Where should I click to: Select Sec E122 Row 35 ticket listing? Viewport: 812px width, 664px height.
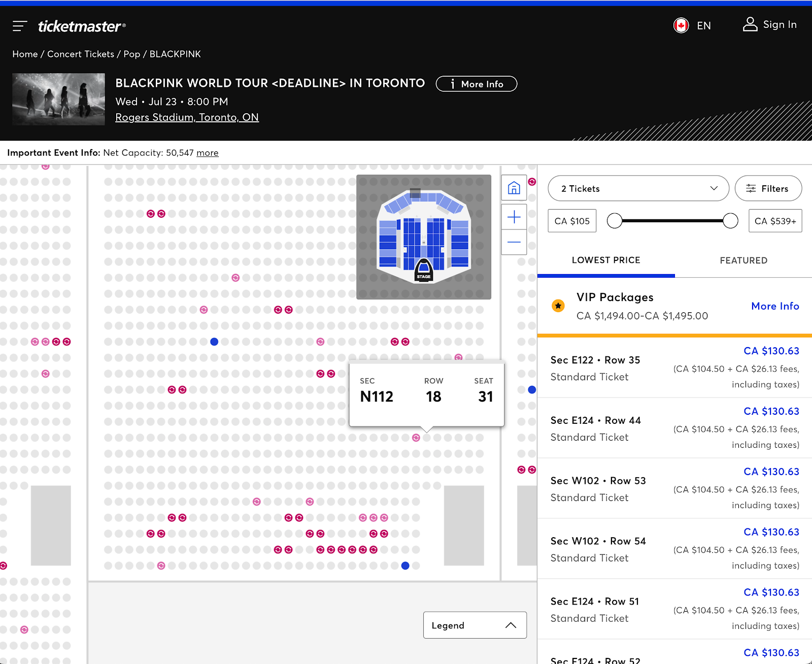pos(674,368)
